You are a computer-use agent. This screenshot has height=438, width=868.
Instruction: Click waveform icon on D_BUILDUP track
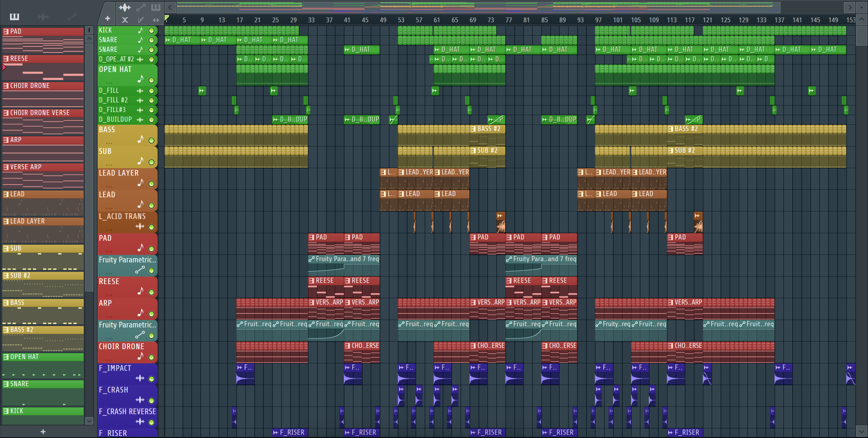140,120
